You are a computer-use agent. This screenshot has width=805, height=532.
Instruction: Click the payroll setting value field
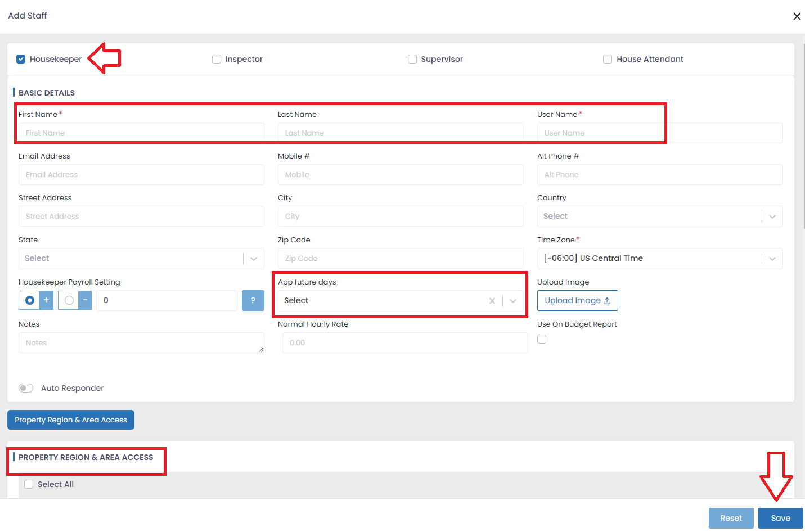[167, 300]
